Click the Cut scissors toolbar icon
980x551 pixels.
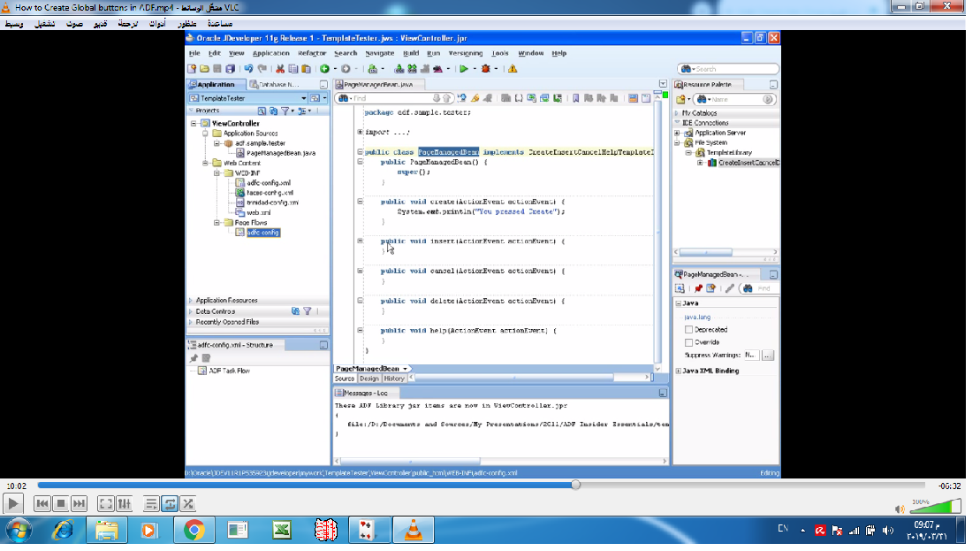[x=280, y=68]
